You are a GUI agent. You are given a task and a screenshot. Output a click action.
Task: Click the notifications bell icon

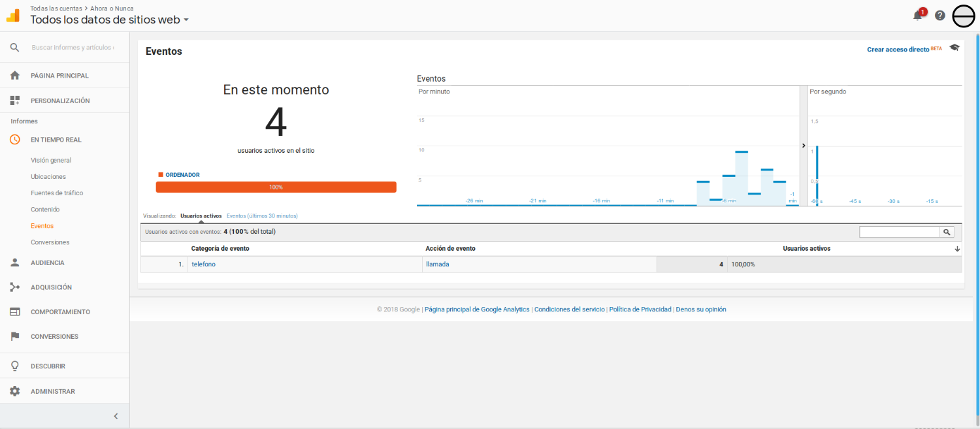click(x=917, y=14)
